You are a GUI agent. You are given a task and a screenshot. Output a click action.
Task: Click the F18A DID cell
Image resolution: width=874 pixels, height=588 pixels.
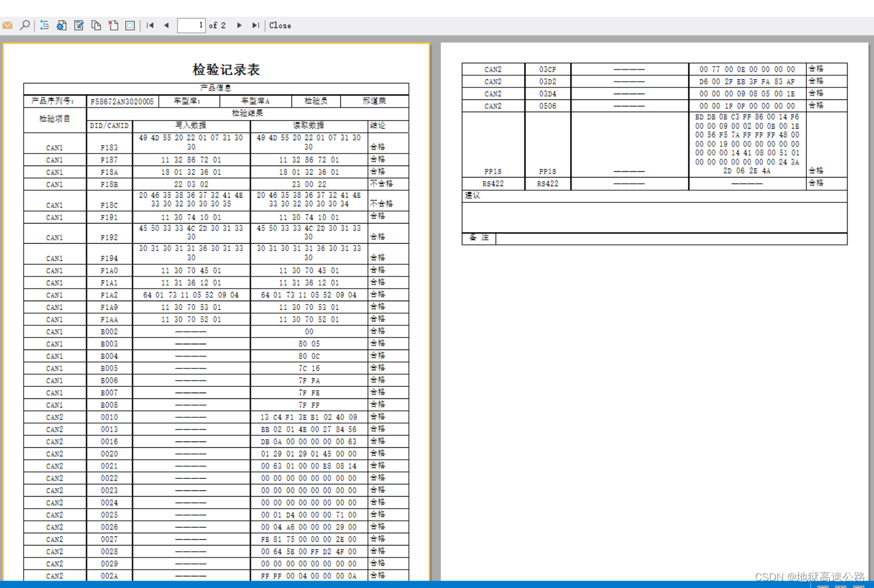(x=109, y=172)
